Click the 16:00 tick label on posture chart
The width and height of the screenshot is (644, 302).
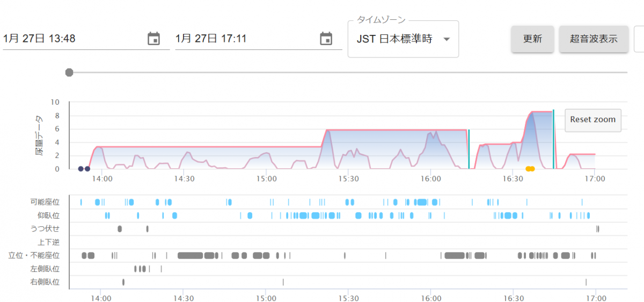tap(431, 298)
